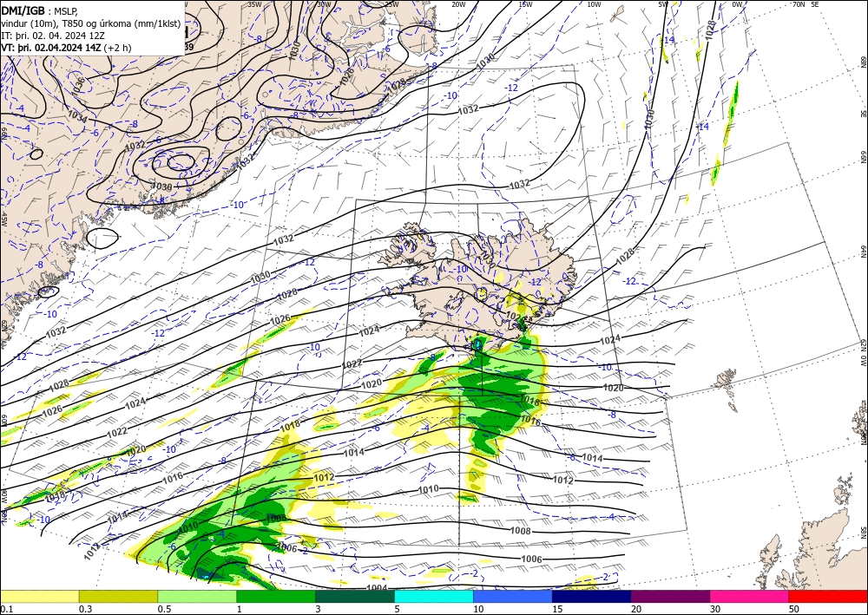Pick the blue 10–15 legend swatch
The width and height of the screenshot is (868, 615).
click(513, 596)
